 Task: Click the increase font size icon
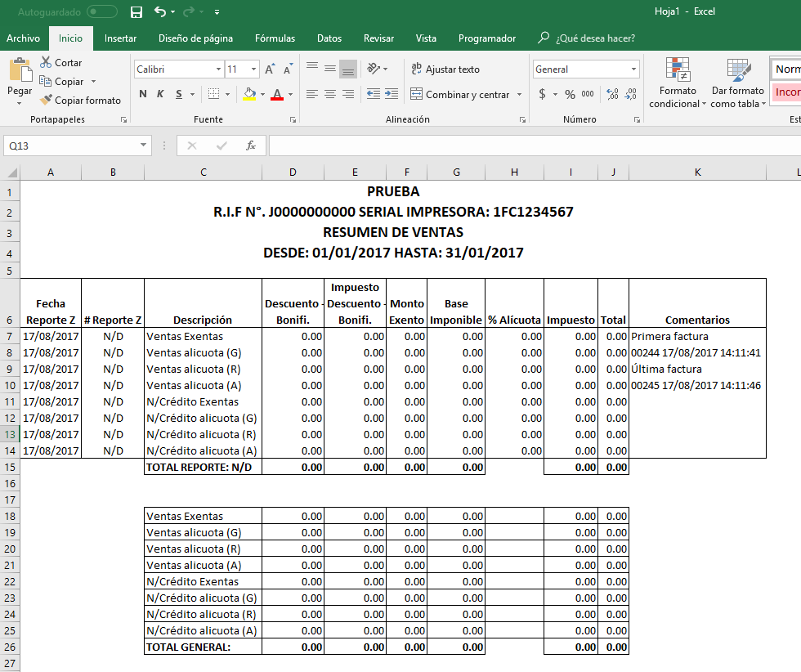[269, 69]
